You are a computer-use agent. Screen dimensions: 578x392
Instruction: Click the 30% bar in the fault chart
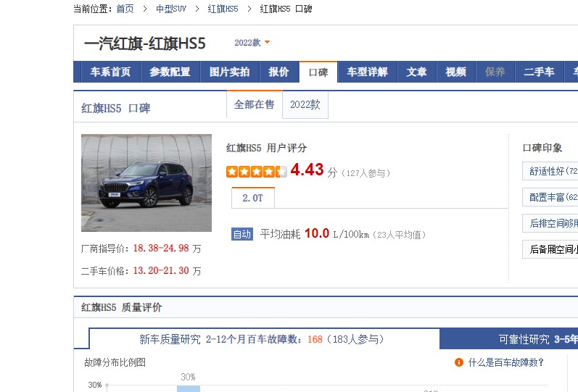tap(188, 388)
